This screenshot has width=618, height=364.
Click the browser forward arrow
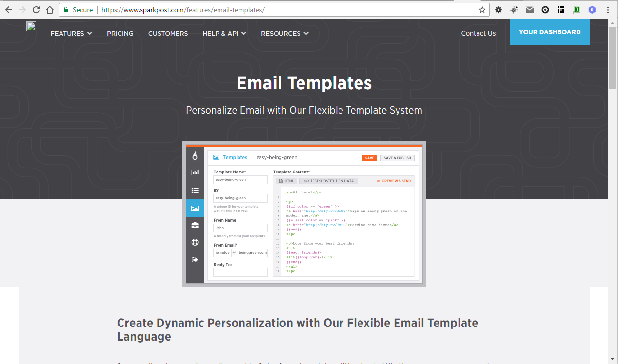22,10
